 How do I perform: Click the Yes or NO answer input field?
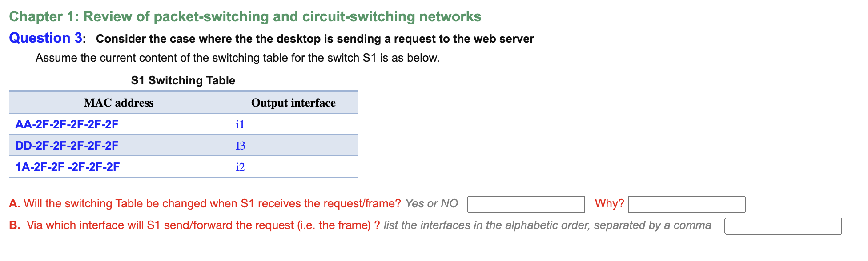[x=526, y=205]
